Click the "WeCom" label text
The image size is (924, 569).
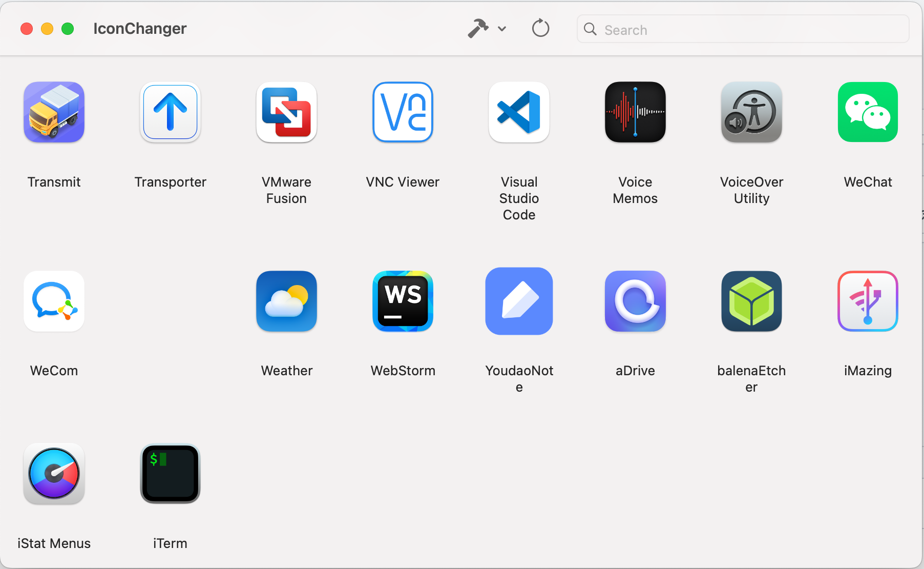click(54, 371)
